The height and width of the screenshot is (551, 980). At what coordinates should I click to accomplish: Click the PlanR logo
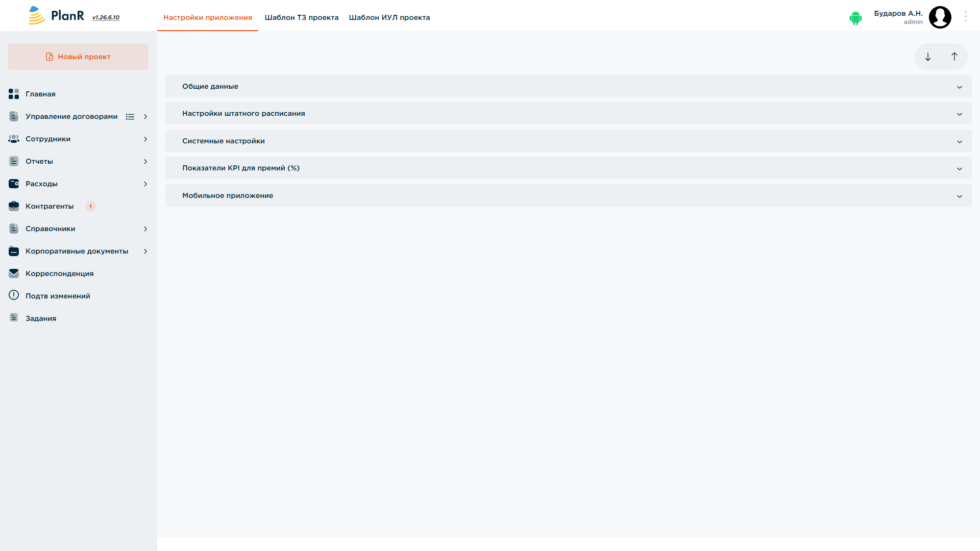pyautogui.click(x=56, y=16)
